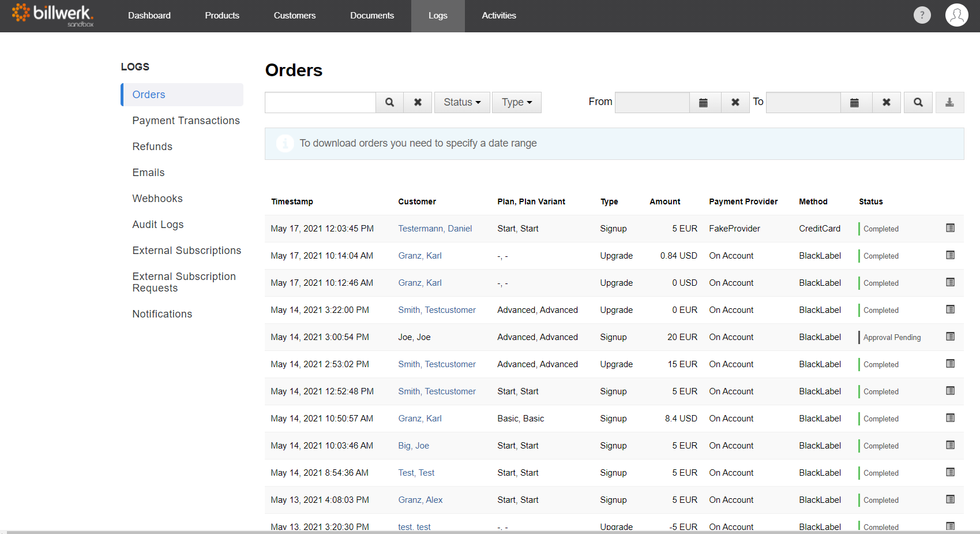
Task: Open details icon for May 14 12:52:48 PM order
Action: [950, 391]
